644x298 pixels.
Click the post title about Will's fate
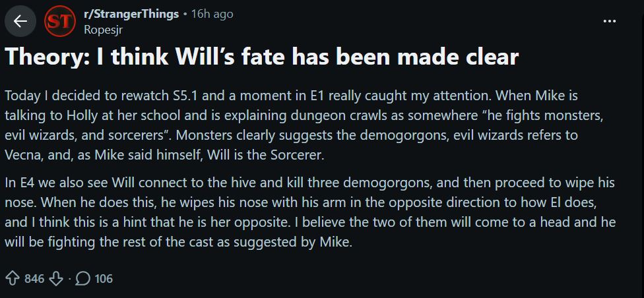tap(261, 57)
